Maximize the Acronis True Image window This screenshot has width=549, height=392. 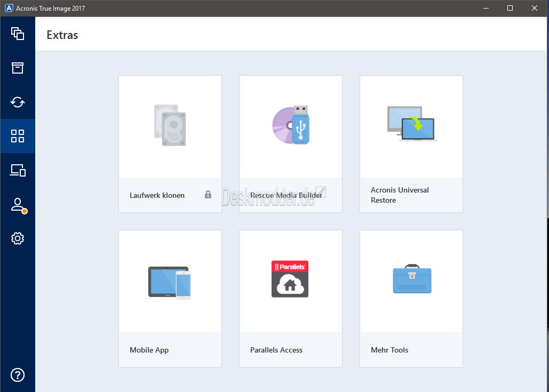point(510,8)
